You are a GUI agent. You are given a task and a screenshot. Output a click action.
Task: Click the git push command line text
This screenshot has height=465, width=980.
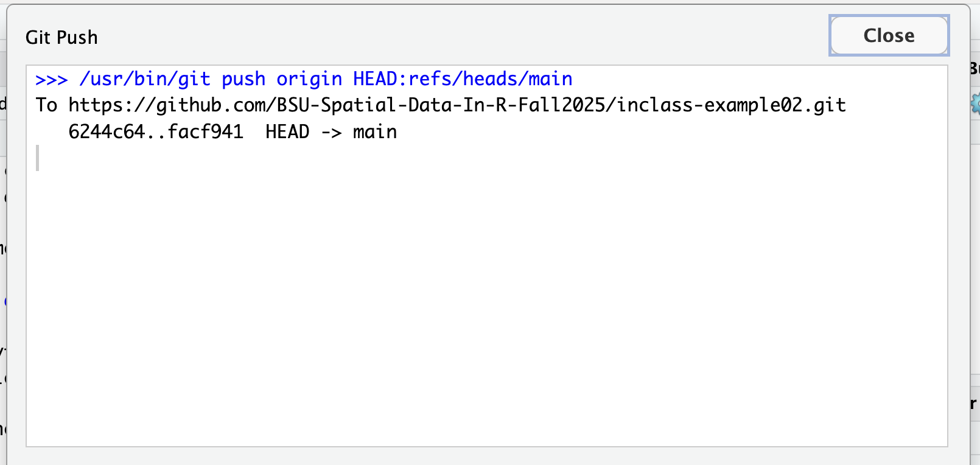tap(304, 79)
